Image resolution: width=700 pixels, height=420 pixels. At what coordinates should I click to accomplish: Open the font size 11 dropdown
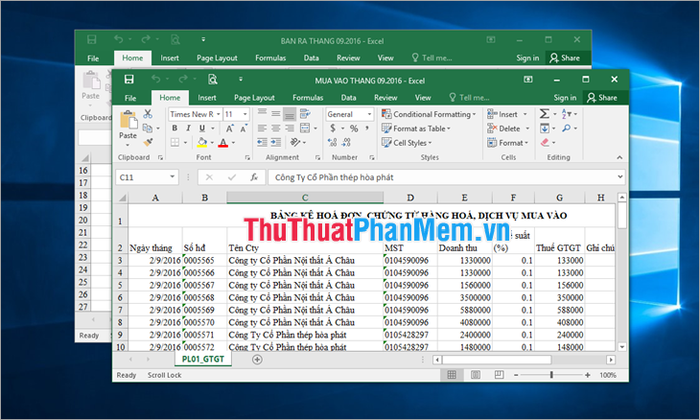point(245,114)
